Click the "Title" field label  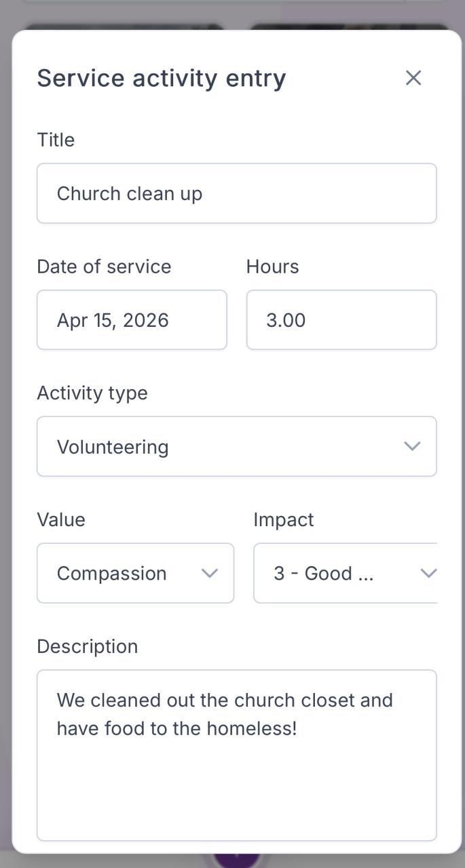point(56,140)
